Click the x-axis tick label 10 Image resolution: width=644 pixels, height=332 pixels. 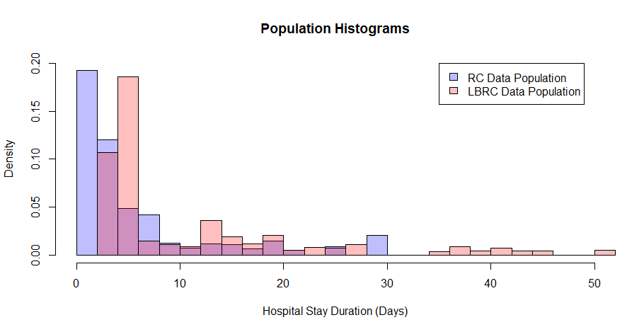[180, 282]
